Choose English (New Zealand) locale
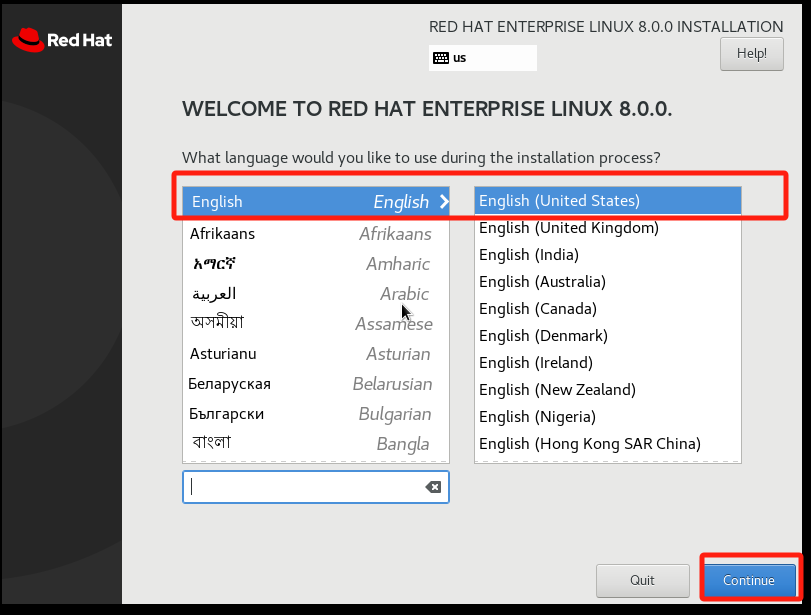Screen dimensions: 811x615 point(608,389)
